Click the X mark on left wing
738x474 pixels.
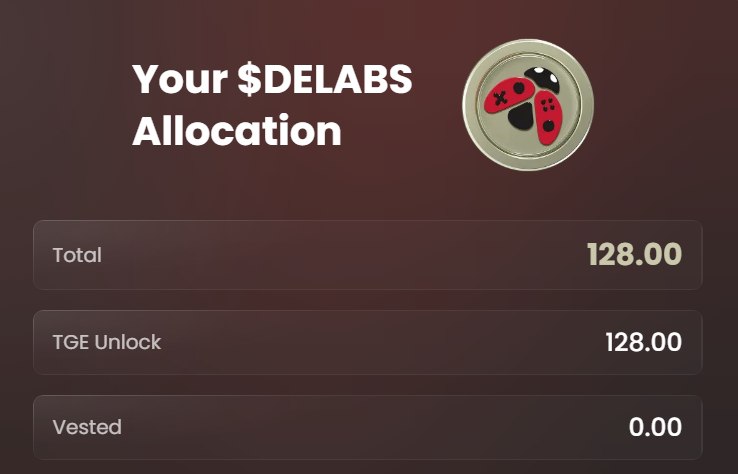click(501, 99)
